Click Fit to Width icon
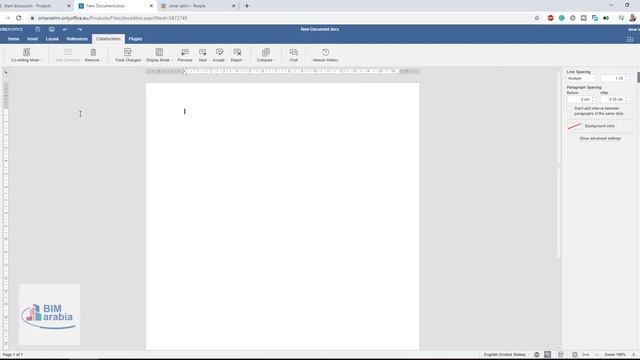The image size is (640, 360). pos(586,355)
